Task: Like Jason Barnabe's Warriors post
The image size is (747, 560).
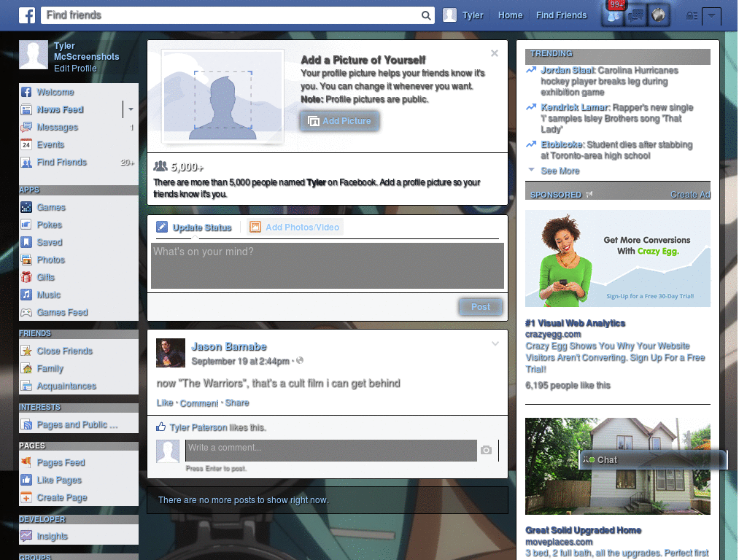Action: point(165,402)
